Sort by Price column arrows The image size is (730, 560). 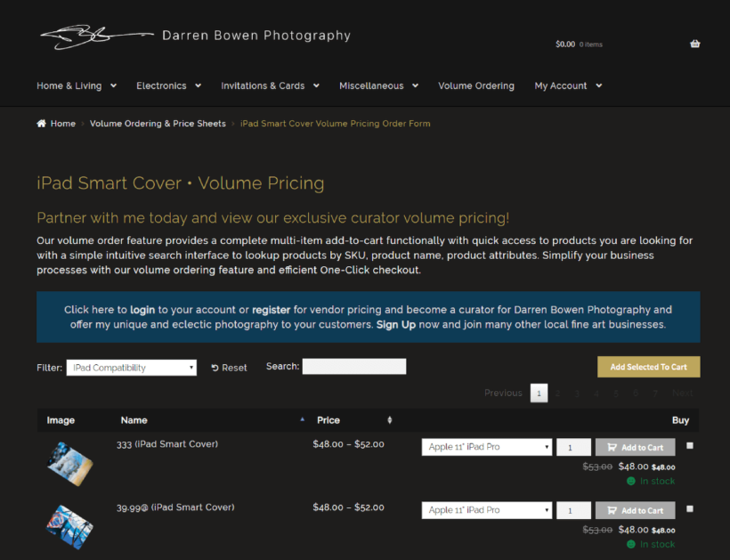[x=389, y=420]
